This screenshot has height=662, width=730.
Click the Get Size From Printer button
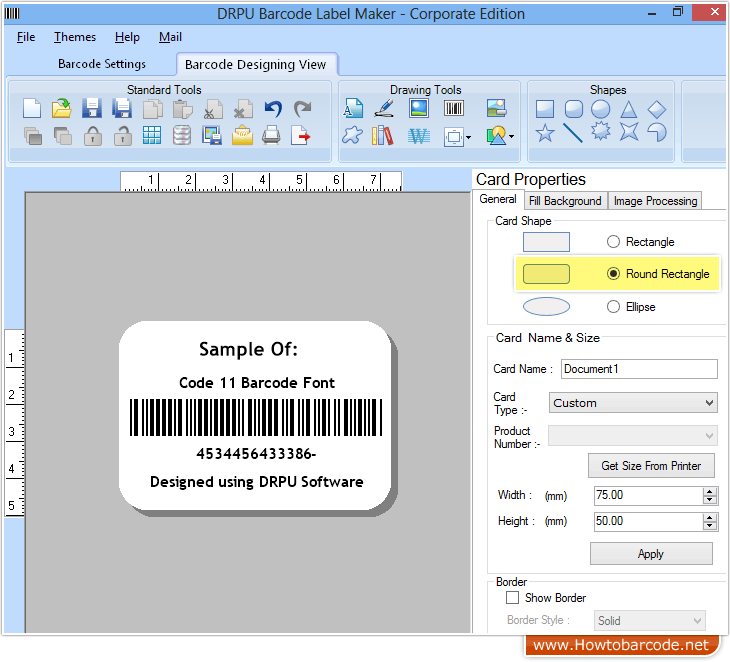point(651,466)
